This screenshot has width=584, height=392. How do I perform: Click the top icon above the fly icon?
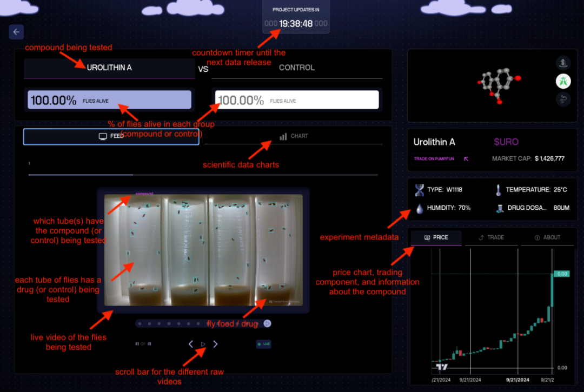click(563, 63)
